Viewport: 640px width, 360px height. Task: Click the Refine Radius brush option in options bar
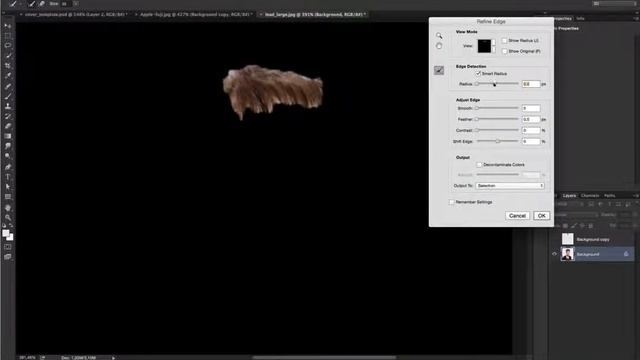[32, 4]
